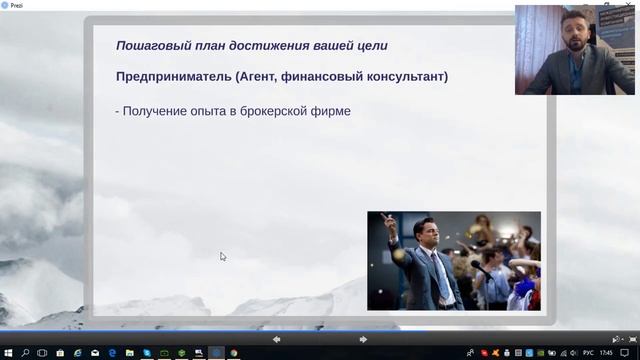Open People icon in system tray
The height and width of the screenshot is (360, 640).
click(470, 353)
